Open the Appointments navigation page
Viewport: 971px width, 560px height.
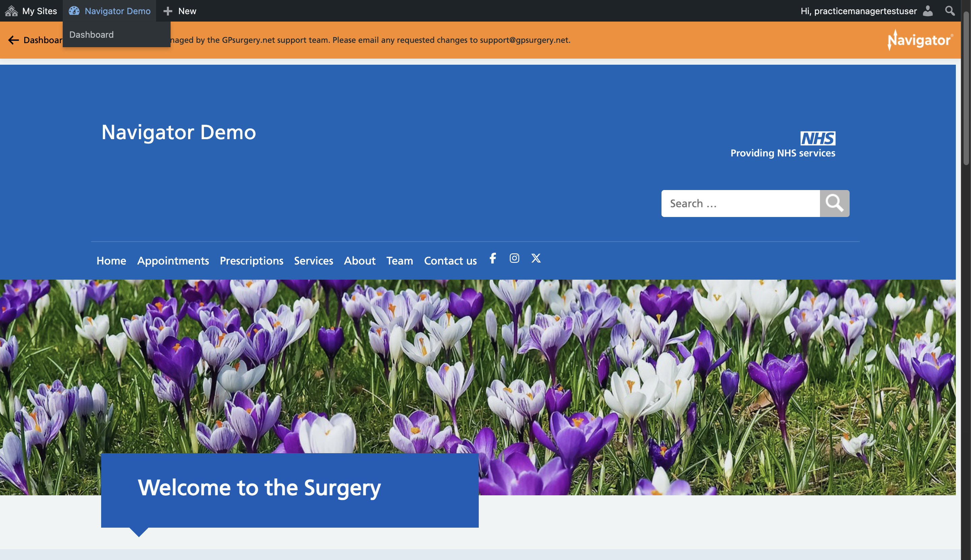click(x=173, y=261)
